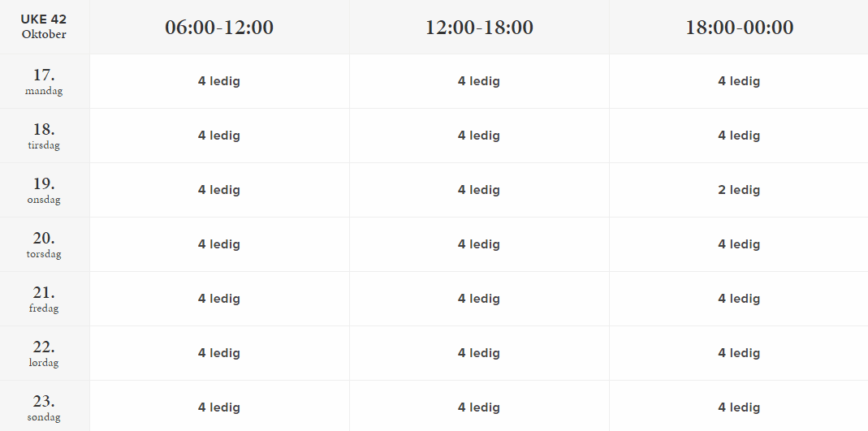868x431 pixels.
Task: Click the '2 ledig' Wednesday evening slot
Action: point(739,190)
